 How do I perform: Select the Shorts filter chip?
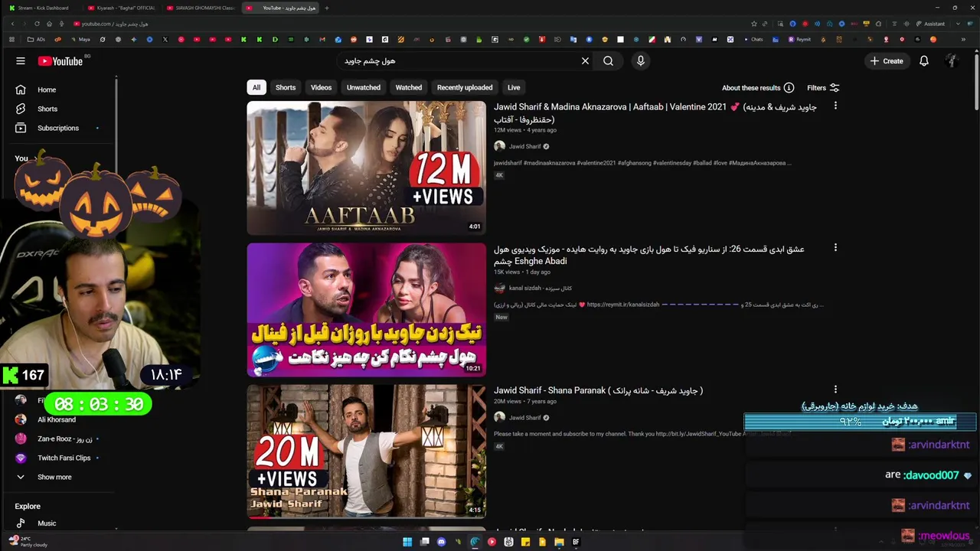click(286, 87)
